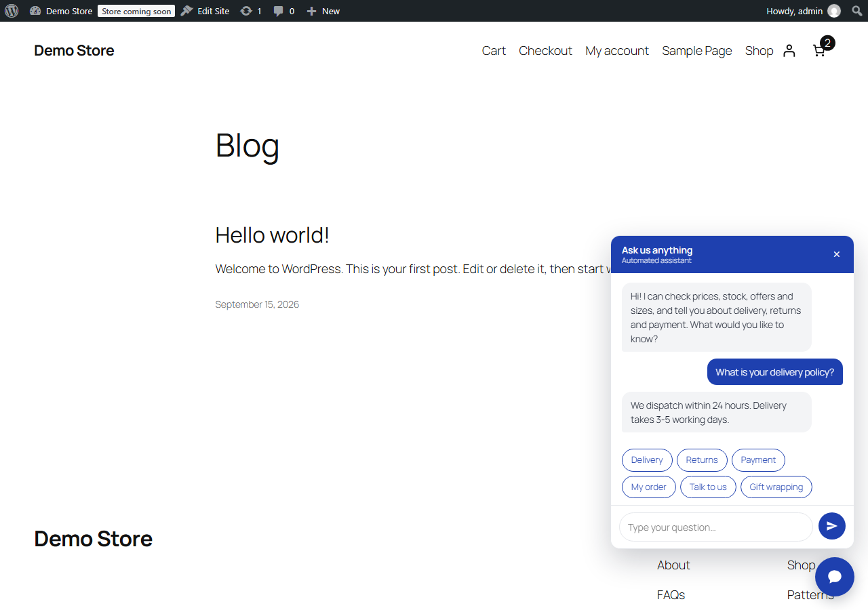Pick the Gift wrapping chip
The image size is (868, 610).
click(x=776, y=487)
